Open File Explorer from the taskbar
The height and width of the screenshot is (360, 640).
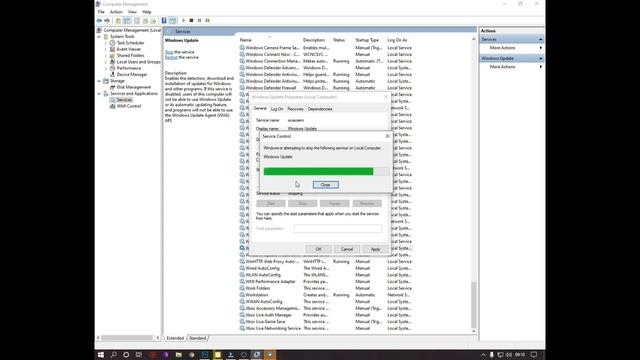(178, 355)
